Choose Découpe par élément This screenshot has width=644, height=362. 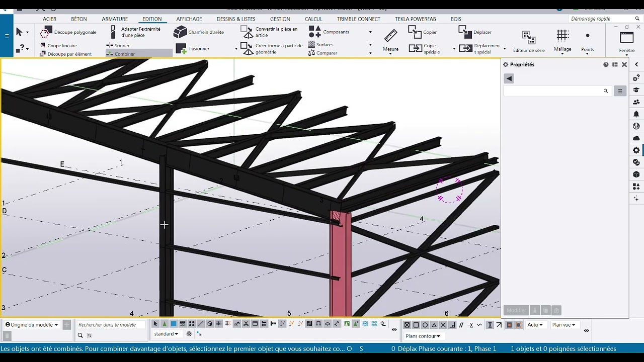[x=65, y=54]
